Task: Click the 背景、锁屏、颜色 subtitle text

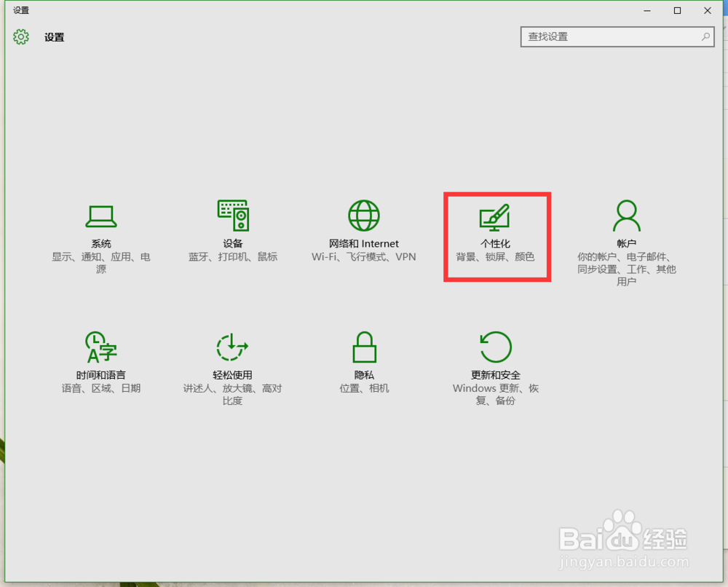Action: point(497,256)
